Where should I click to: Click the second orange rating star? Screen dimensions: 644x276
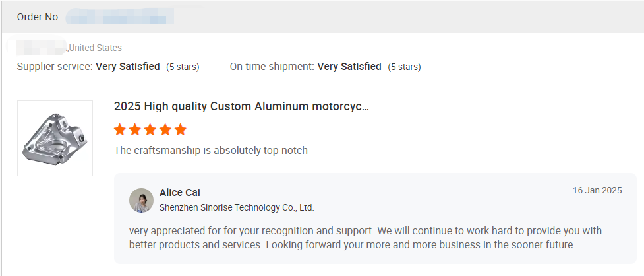pos(135,129)
